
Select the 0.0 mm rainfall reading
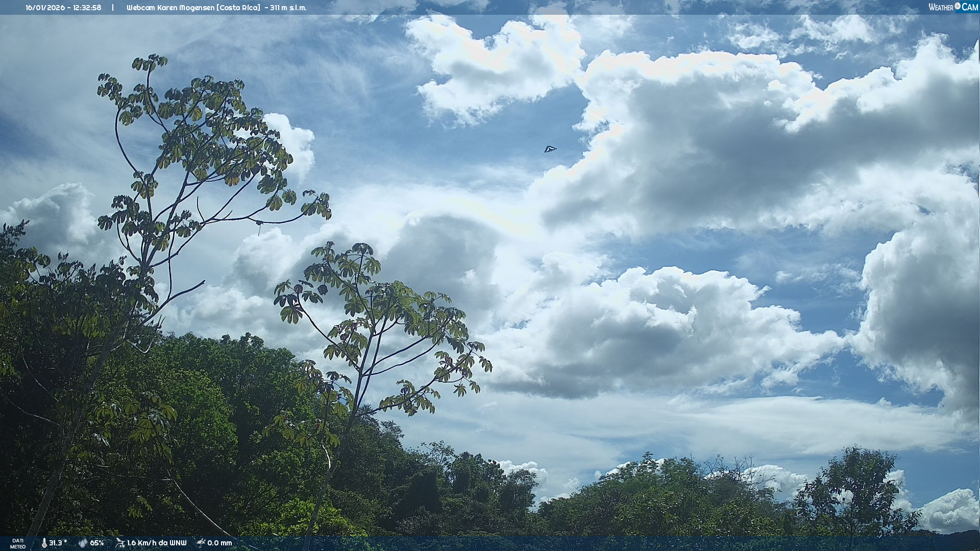pyautogui.click(x=219, y=543)
